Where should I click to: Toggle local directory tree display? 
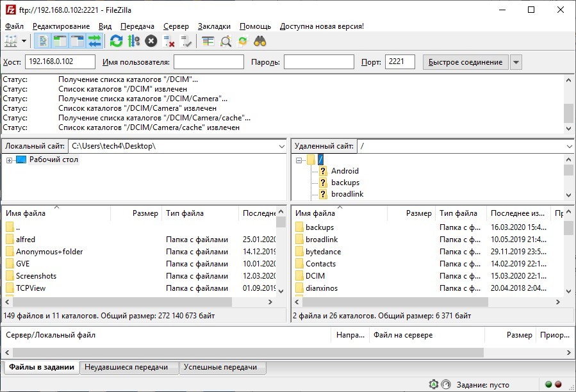(60, 41)
